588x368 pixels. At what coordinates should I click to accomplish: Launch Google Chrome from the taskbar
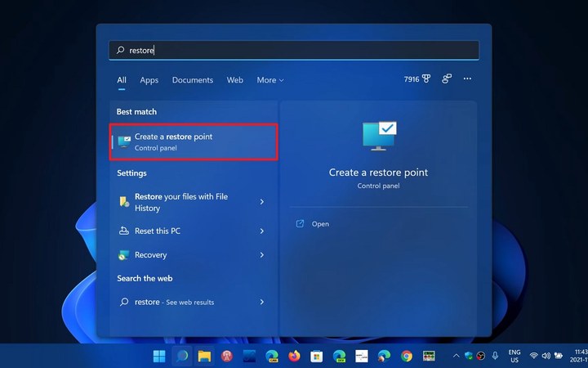pyautogui.click(x=407, y=356)
